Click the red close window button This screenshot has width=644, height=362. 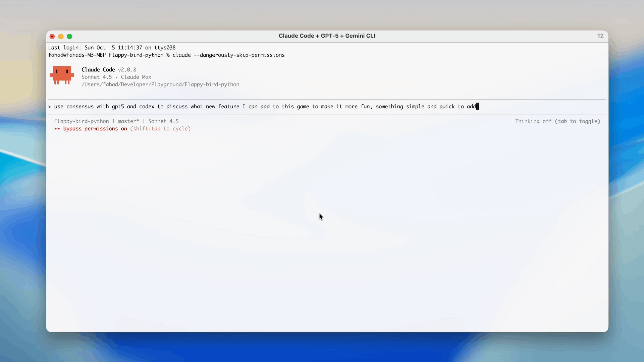(x=52, y=37)
